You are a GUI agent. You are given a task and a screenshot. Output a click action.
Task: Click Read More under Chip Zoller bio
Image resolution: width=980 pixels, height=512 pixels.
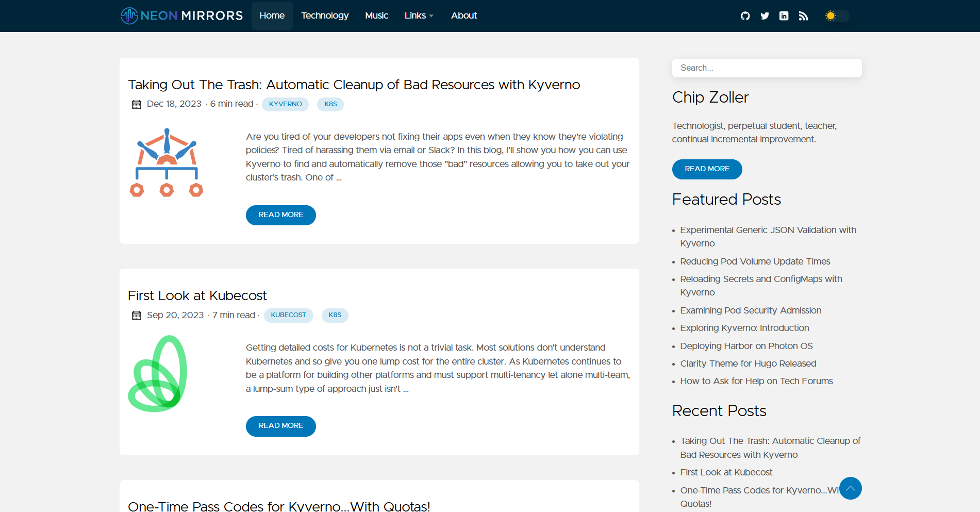(x=707, y=169)
